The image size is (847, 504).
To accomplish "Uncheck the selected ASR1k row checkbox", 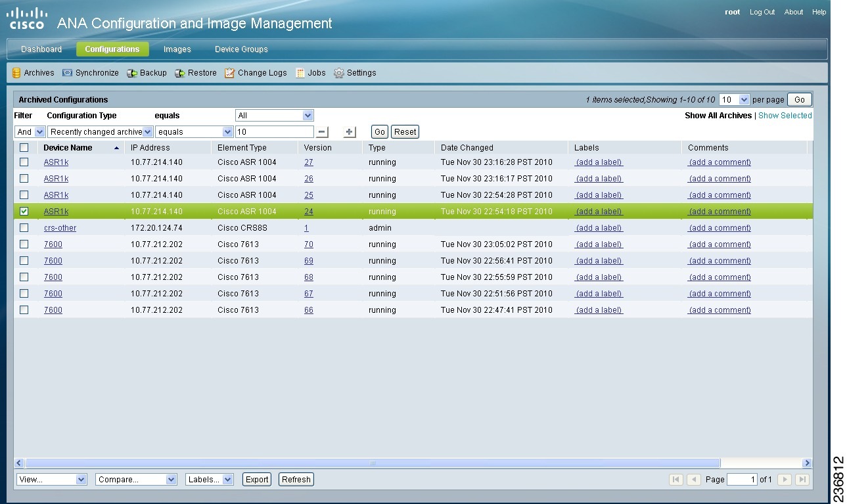I will [x=24, y=211].
